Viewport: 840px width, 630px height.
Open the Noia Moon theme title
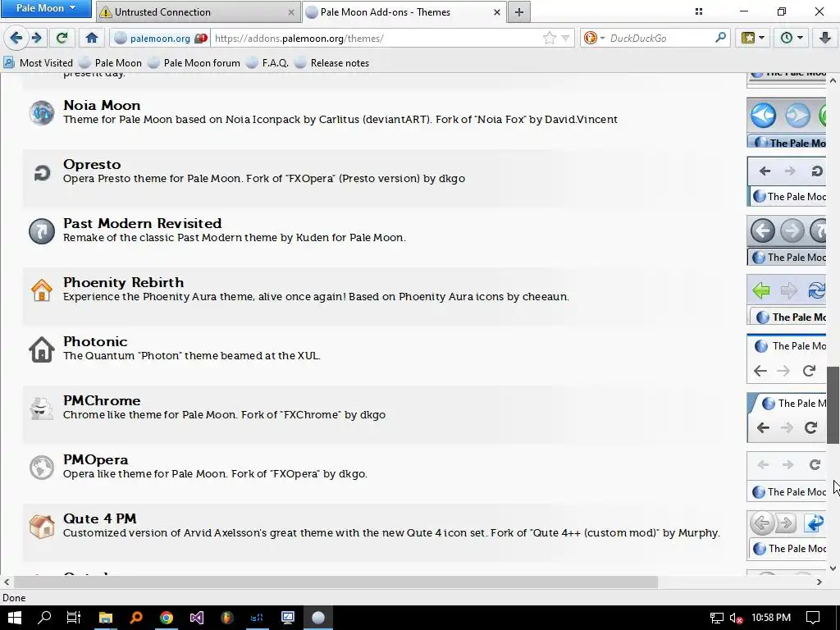tap(102, 105)
